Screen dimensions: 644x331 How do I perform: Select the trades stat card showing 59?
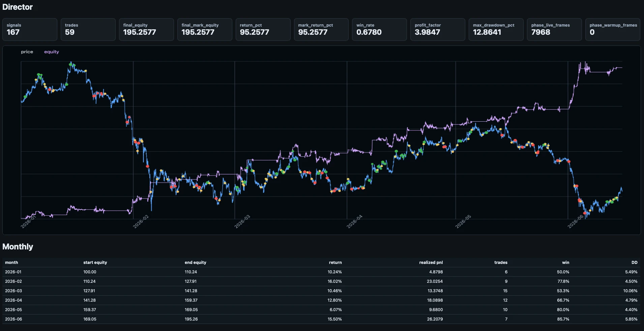click(88, 29)
